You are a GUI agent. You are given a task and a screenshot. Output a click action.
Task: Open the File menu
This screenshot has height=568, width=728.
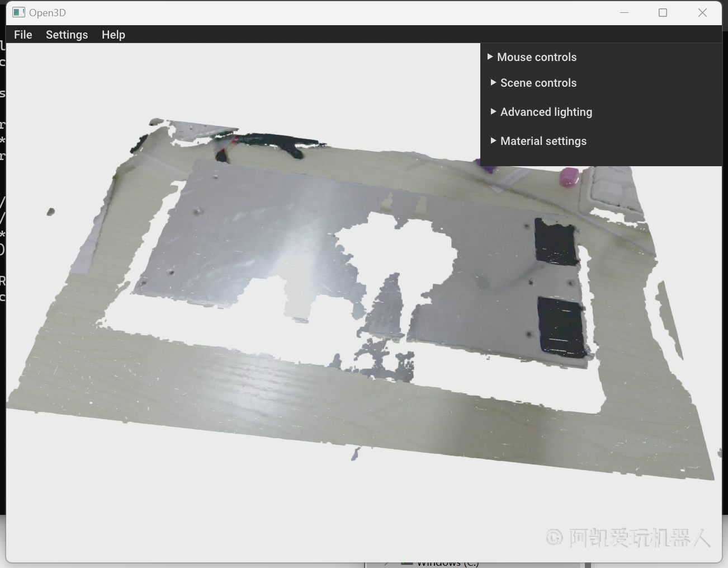point(23,35)
